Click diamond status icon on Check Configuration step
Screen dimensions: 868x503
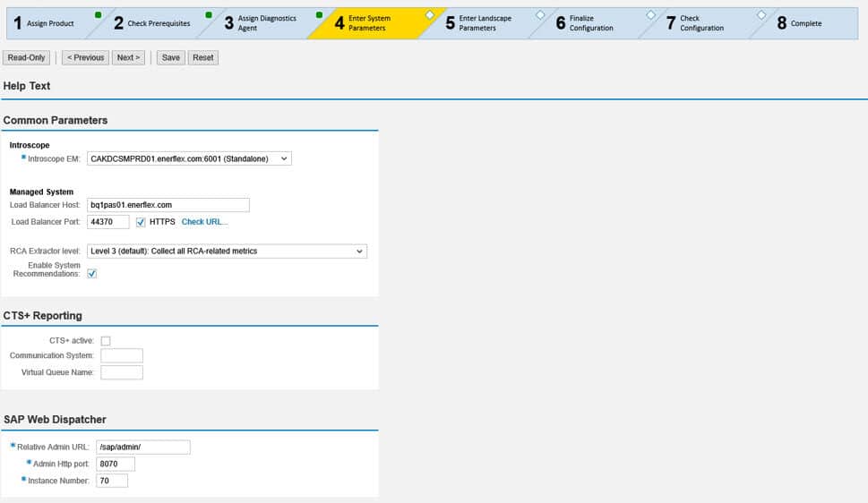click(761, 15)
